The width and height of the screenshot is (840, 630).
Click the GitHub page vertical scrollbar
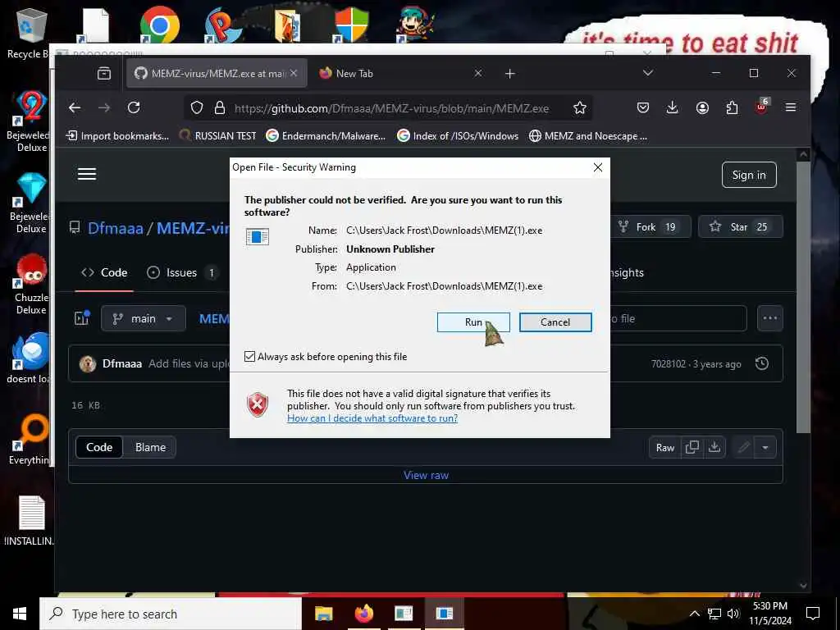[x=802, y=297]
